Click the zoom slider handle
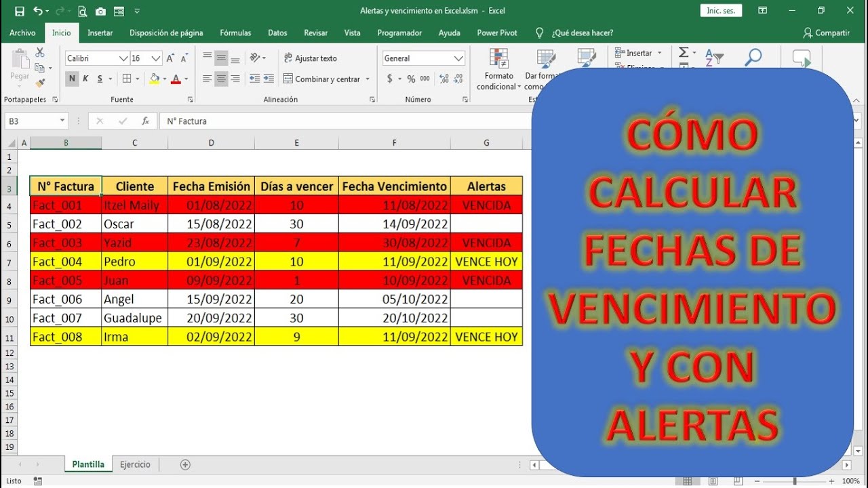868x488 pixels. [795, 481]
